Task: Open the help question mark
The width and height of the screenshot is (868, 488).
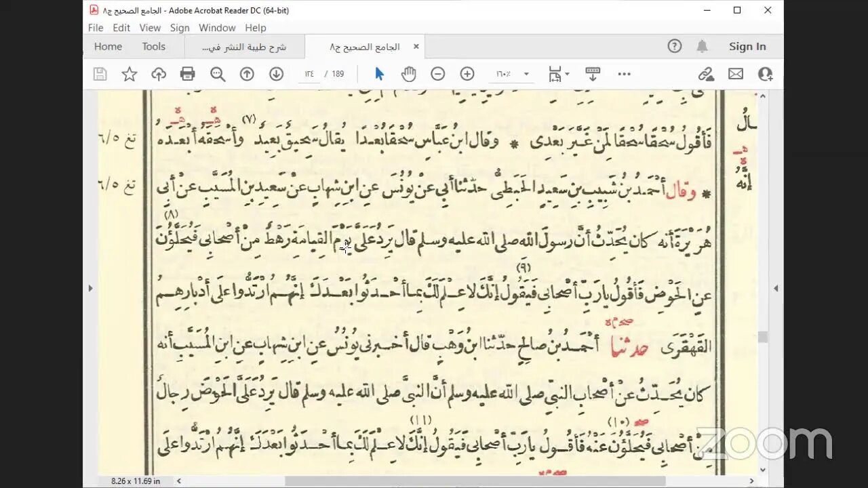Action: click(675, 46)
